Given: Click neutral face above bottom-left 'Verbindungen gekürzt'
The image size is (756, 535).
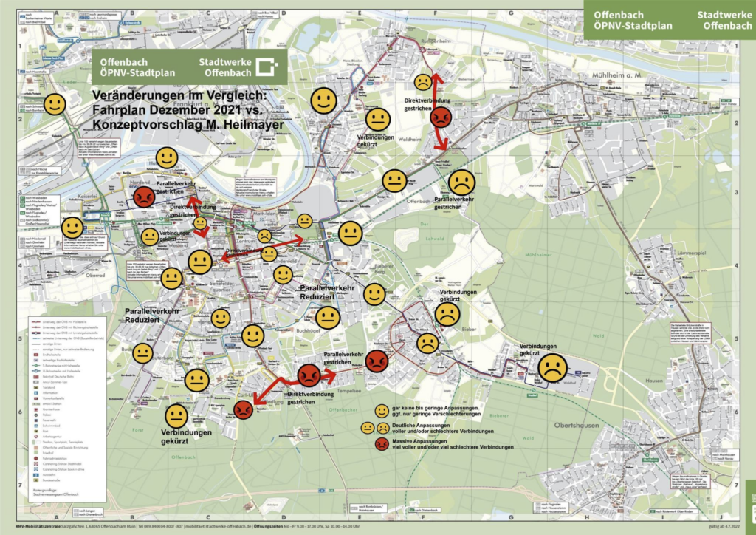Looking at the screenshot, I should point(177,416).
